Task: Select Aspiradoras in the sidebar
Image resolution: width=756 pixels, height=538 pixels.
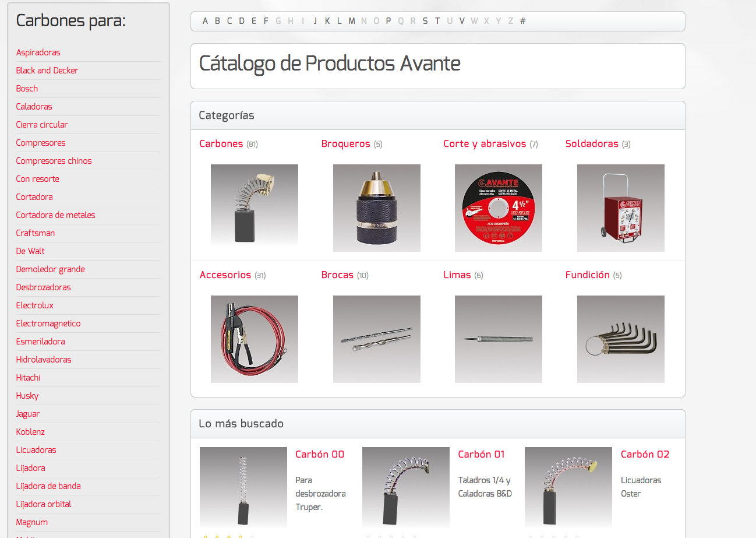Action: click(x=38, y=52)
